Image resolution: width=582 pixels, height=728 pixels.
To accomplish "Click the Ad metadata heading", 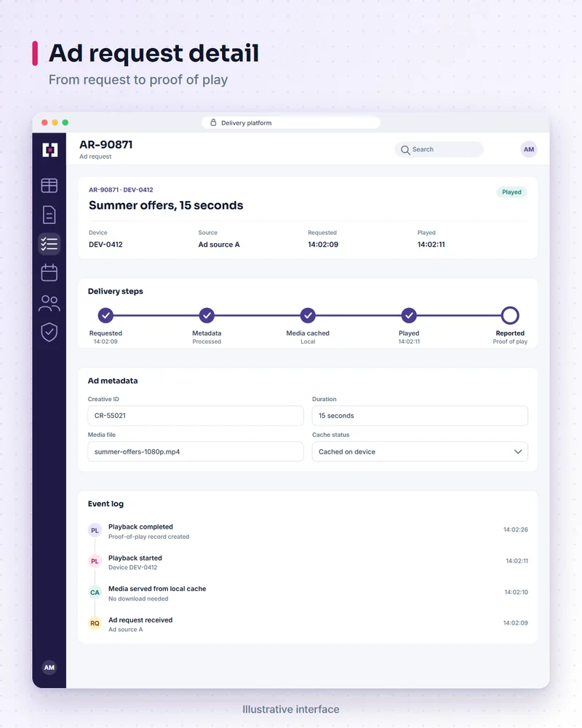I will click(x=113, y=381).
